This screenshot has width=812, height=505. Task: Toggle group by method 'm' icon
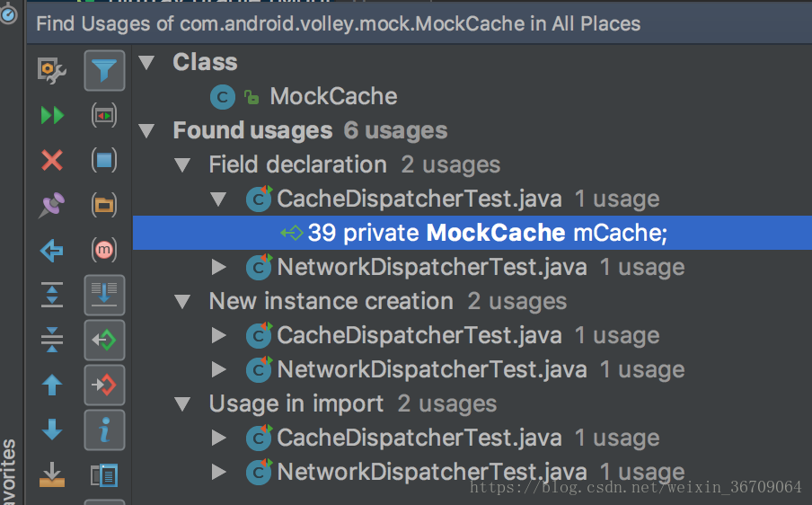[x=104, y=250]
